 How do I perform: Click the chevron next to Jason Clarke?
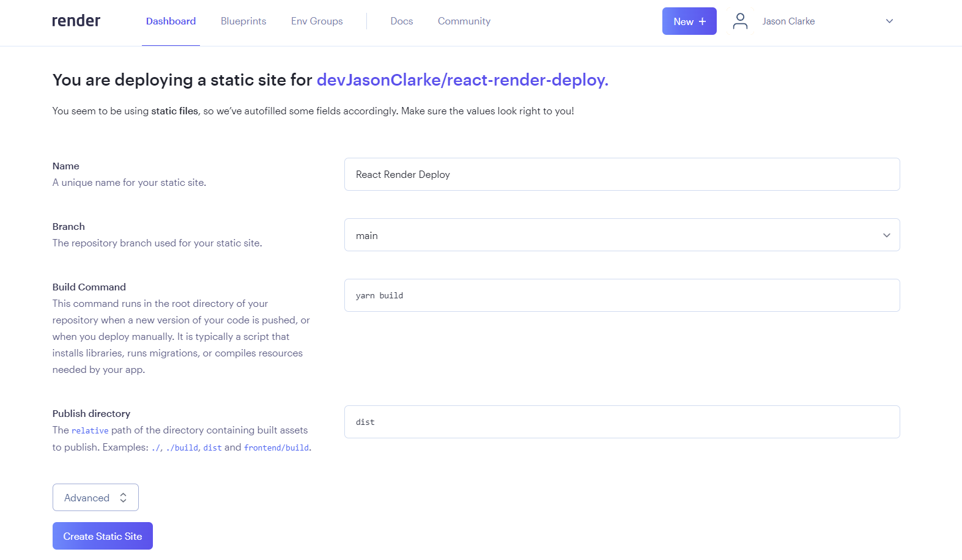(x=889, y=21)
